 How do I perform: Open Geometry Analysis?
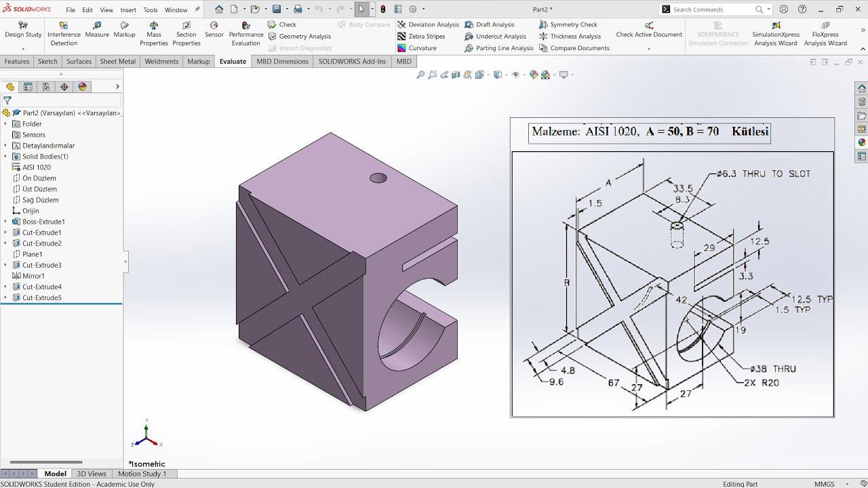click(299, 37)
